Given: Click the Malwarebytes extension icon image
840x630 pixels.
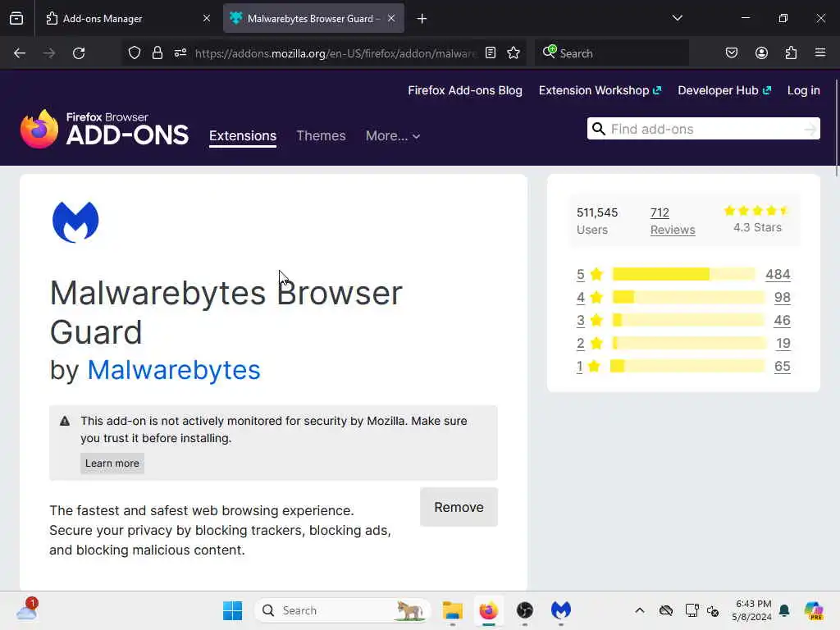Looking at the screenshot, I should coord(75,221).
